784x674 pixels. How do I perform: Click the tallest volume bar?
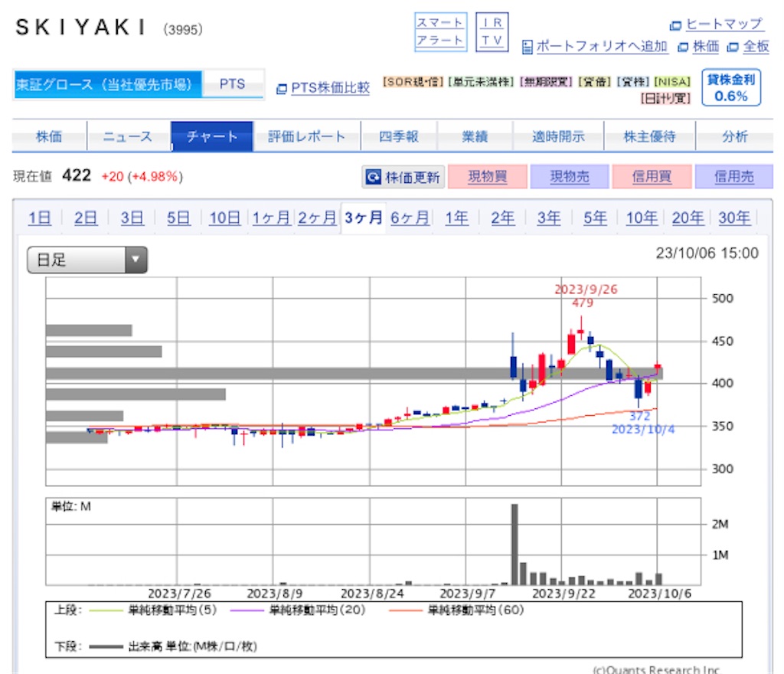coord(514,545)
